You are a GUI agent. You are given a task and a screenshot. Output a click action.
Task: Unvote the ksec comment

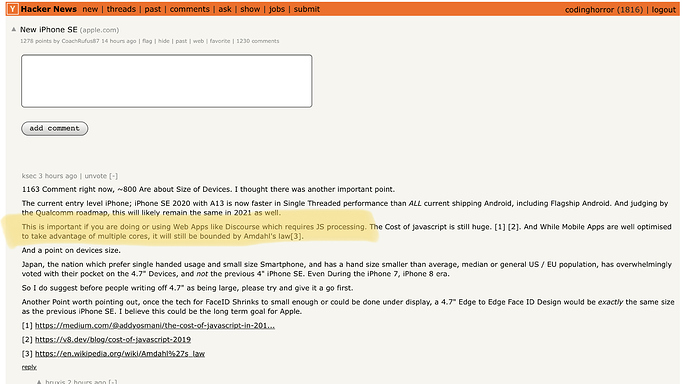(95, 176)
